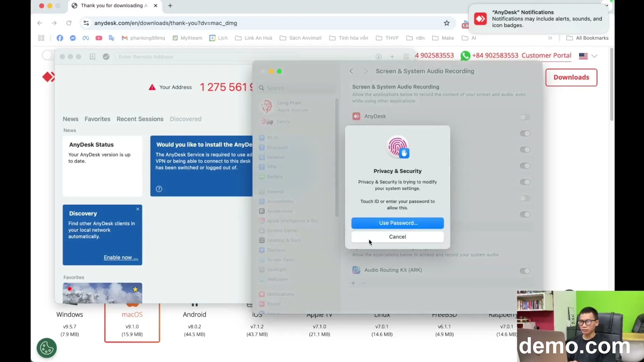Select macOS download option

[132, 322]
